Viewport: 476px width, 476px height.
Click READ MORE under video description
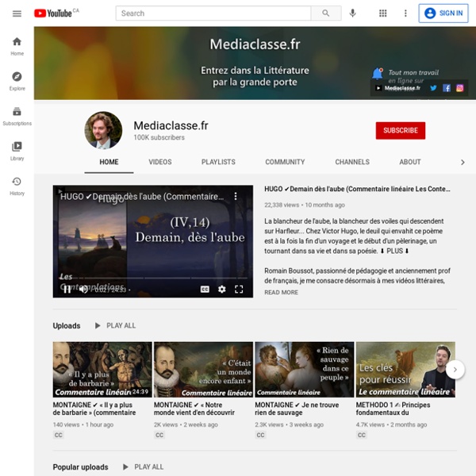pos(281,292)
